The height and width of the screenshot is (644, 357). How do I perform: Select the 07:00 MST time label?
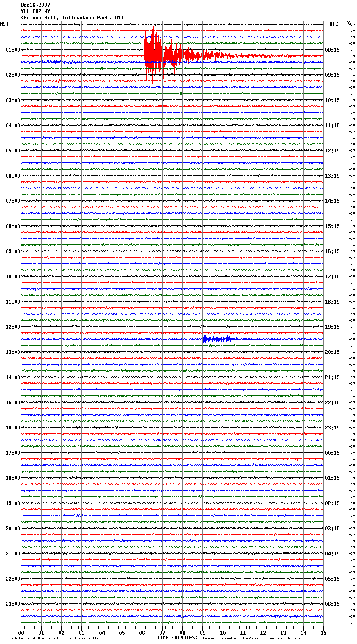pyautogui.click(x=13, y=201)
